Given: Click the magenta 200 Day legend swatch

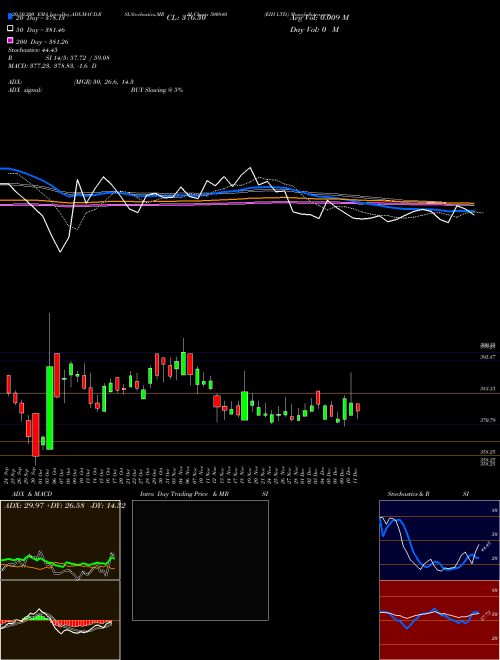Looking at the screenshot, I should coord(10,40).
